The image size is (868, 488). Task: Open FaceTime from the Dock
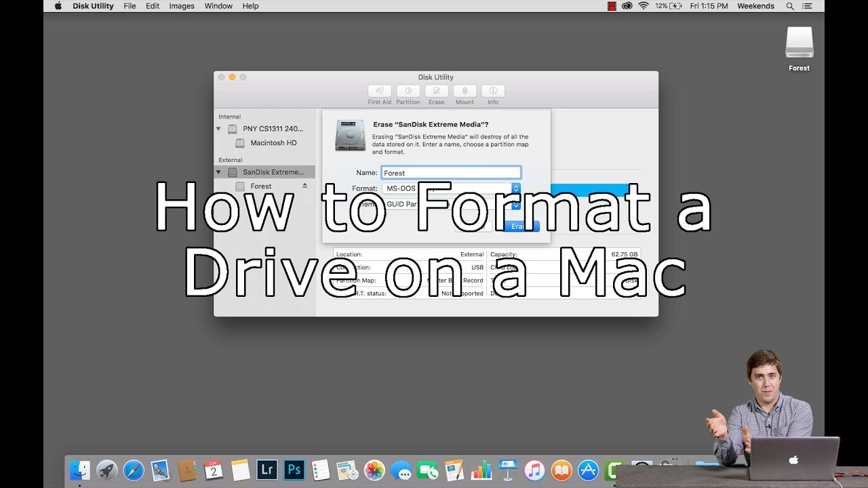click(x=428, y=470)
